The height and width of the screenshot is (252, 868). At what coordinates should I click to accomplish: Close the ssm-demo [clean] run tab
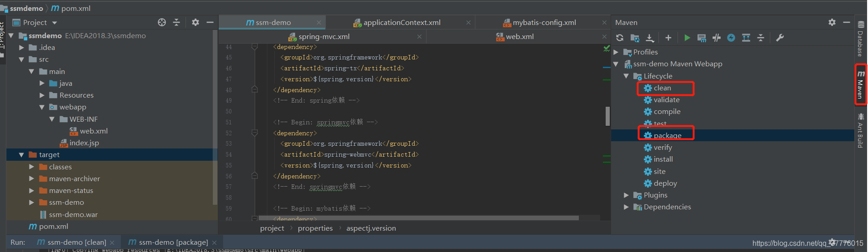click(x=112, y=243)
